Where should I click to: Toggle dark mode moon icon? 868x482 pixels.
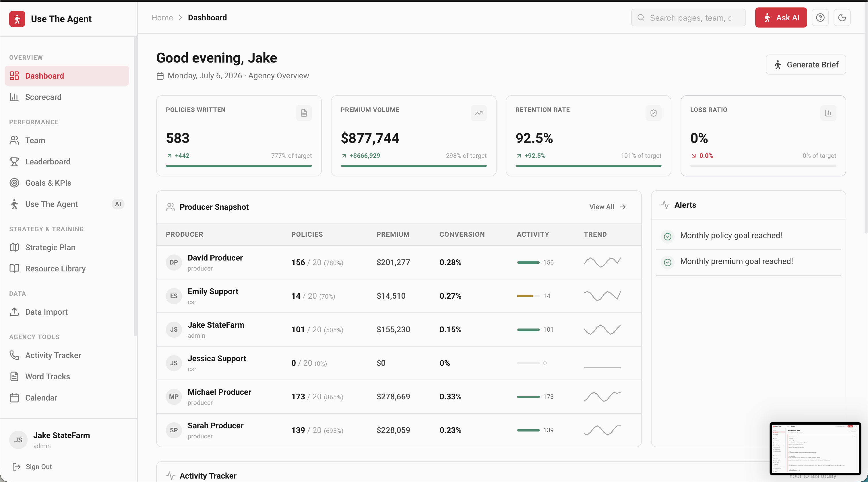tap(842, 18)
